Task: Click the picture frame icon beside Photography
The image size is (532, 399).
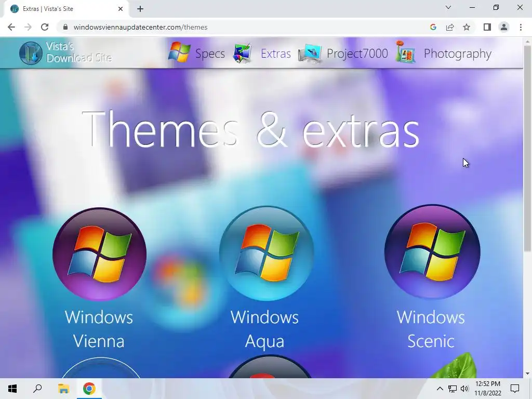Action: (x=405, y=52)
